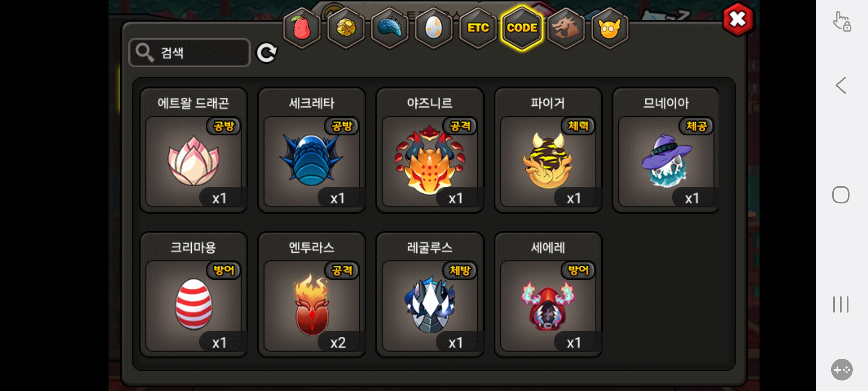Open the yellow horned mask tab

tap(610, 28)
